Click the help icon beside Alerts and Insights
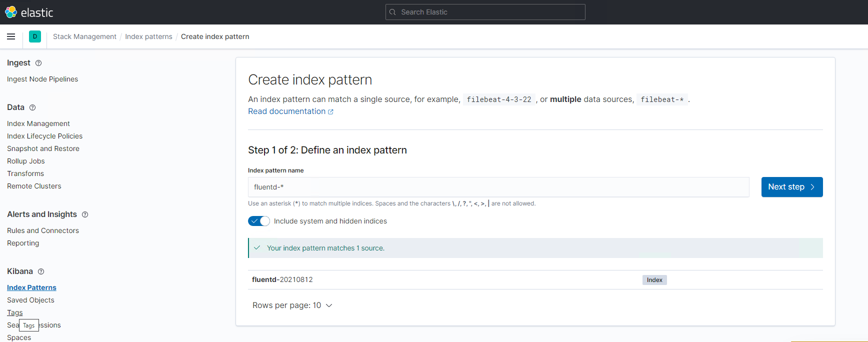This screenshot has height=342, width=868. (x=85, y=214)
